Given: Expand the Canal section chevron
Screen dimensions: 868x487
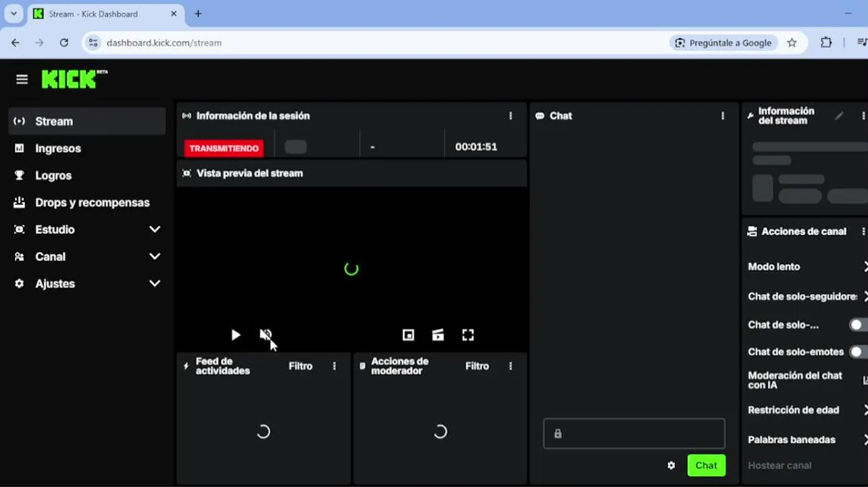Looking at the screenshot, I should [x=155, y=256].
